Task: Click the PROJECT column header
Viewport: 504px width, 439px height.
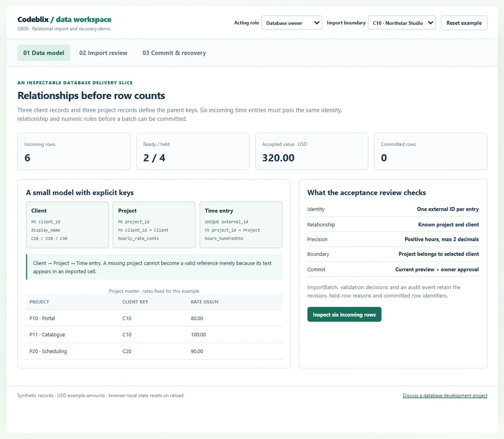Action: (x=39, y=302)
